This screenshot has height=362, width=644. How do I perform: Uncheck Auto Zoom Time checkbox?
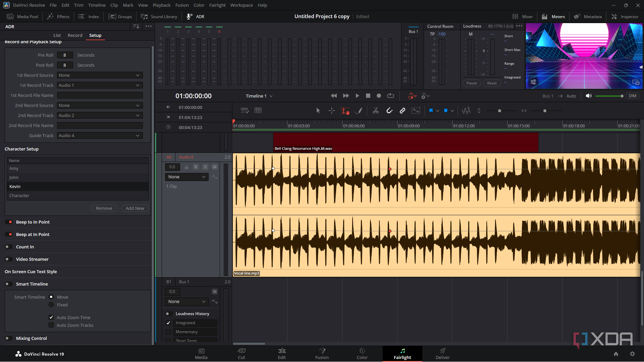(51, 317)
